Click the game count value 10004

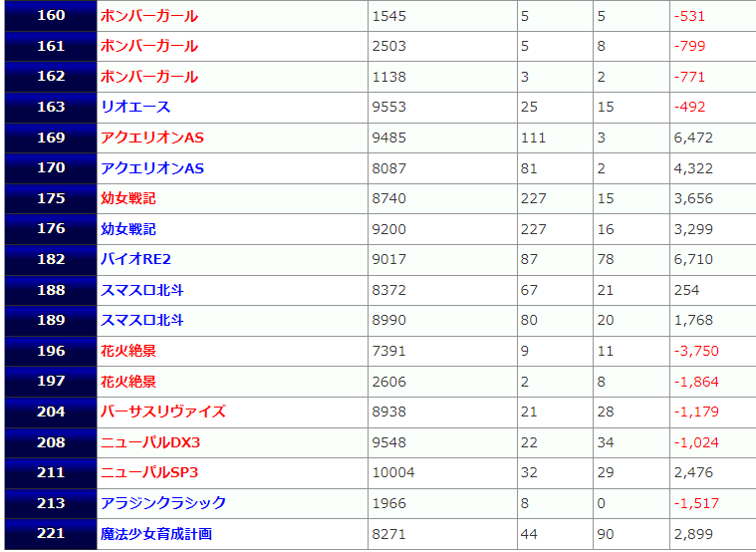[x=393, y=472]
